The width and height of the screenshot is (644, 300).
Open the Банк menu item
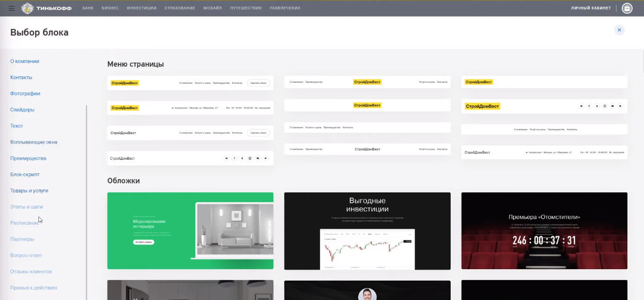88,8
